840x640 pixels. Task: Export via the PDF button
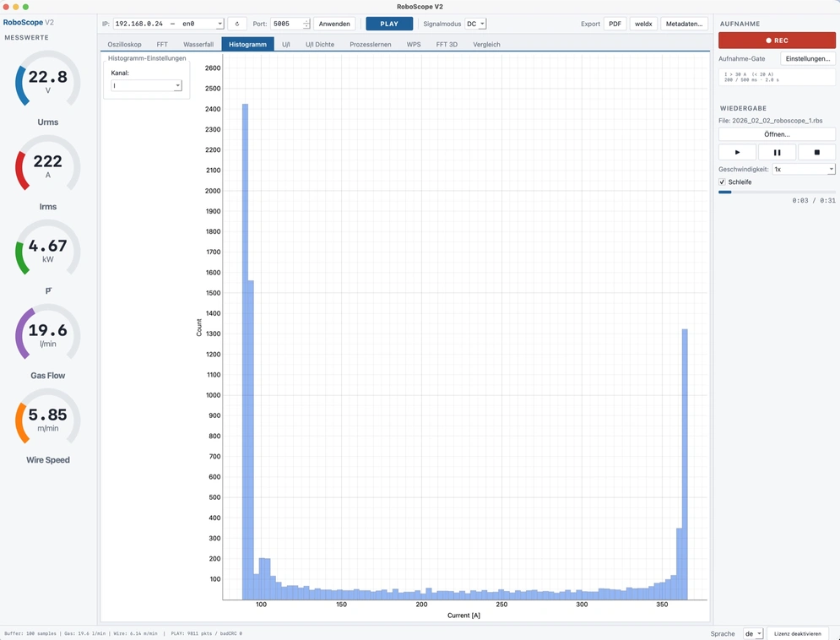[615, 24]
